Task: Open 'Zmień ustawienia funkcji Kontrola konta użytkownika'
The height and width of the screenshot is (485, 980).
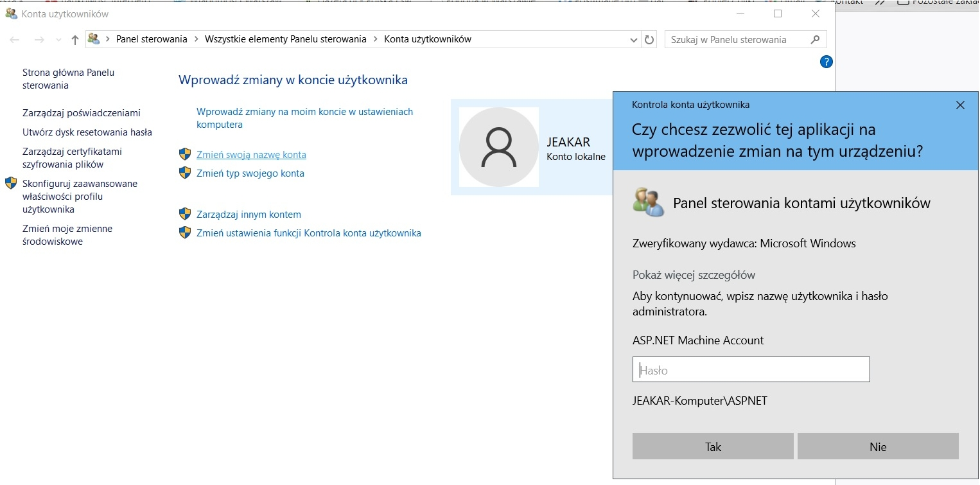Action: pyautogui.click(x=309, y=233)
